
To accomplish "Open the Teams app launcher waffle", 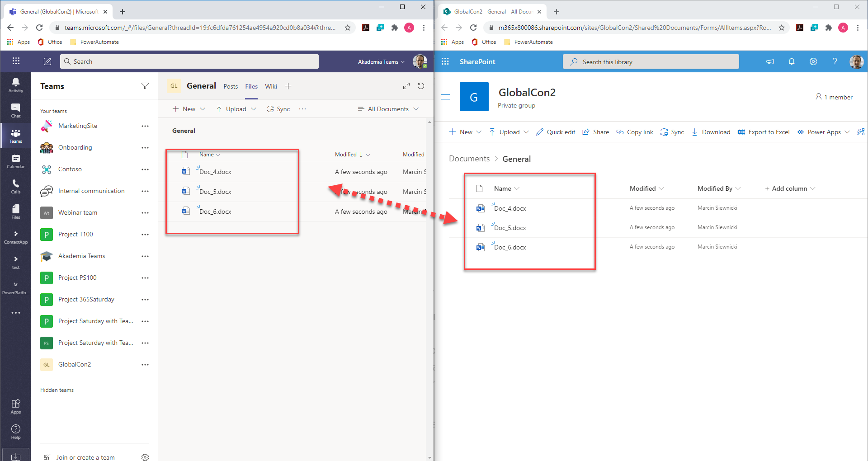I will click(16, 61).
